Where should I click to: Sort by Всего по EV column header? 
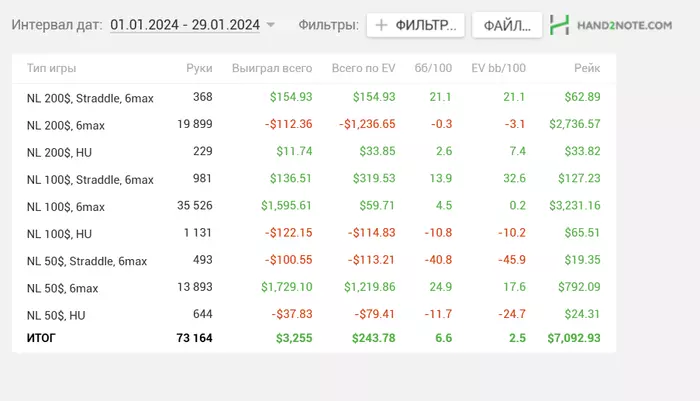pos(363,69)
